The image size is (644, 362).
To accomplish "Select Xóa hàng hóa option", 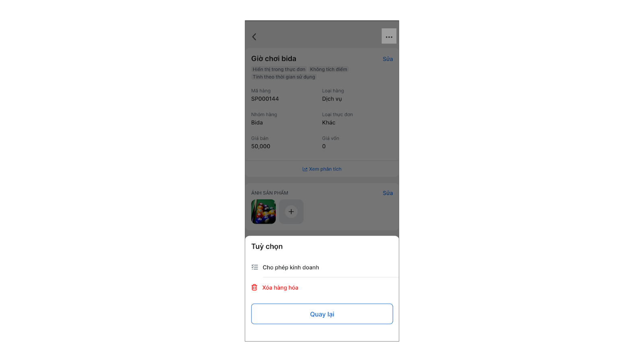I will coord(322,287).
